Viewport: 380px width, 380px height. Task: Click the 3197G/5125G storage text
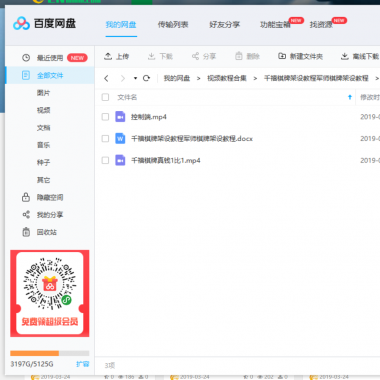32,364
